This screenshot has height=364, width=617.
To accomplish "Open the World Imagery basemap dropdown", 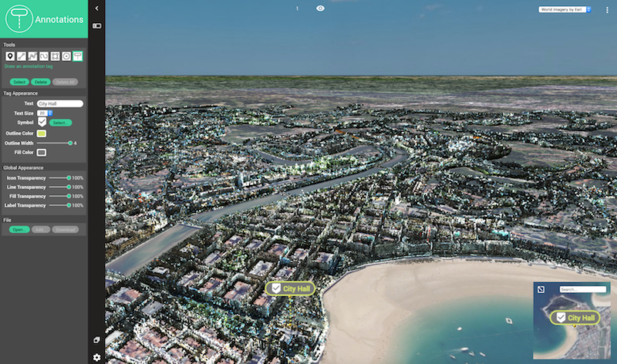I will click(x=565, y=9).
